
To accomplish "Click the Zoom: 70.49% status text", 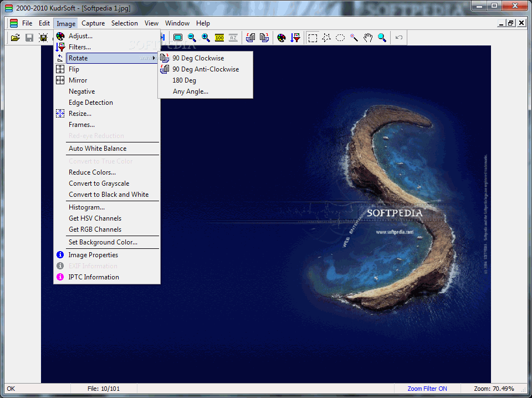I will [x=494, y=389].
